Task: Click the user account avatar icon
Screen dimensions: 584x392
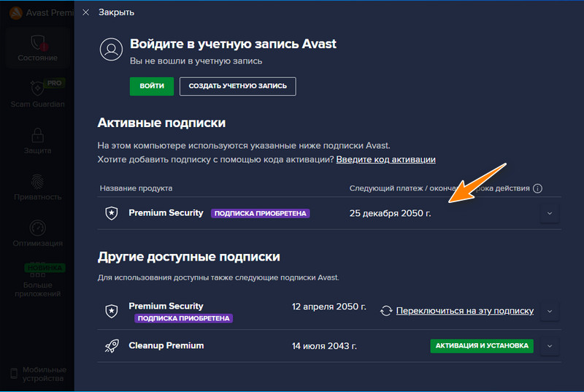Action: [x=111, y=49]
